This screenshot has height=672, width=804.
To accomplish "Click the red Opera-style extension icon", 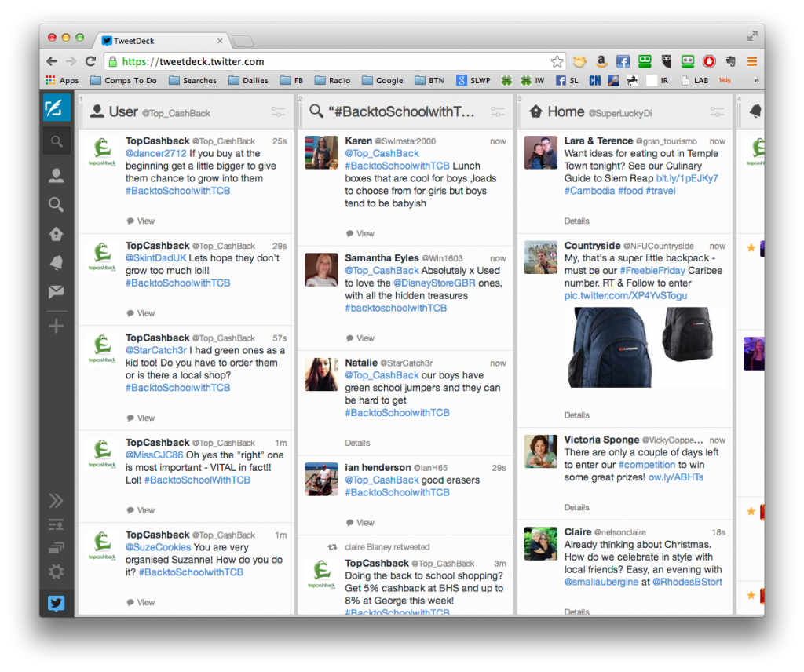I will point(709,61).
